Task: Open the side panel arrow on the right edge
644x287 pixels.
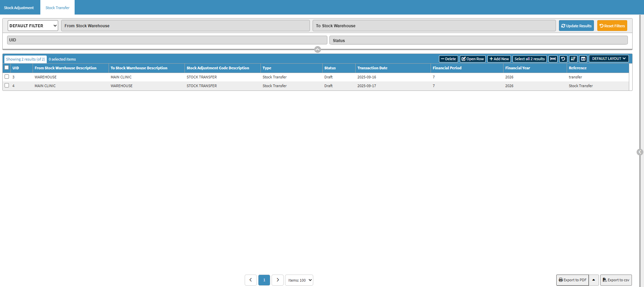Action: pyautogui.click(x=640, y=152)
